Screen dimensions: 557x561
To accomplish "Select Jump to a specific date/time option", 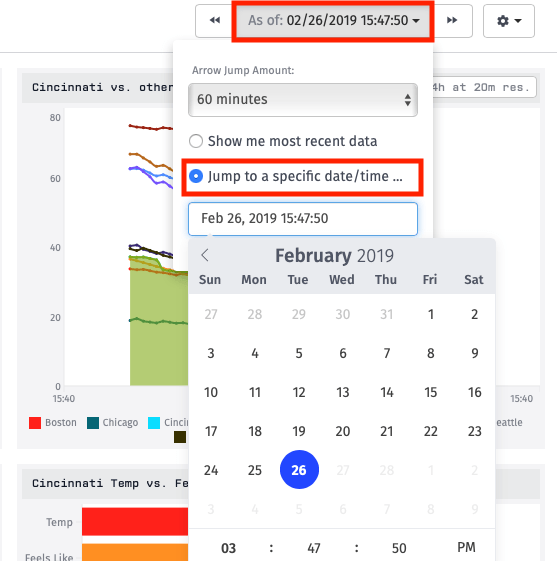I will tap(296, 176).
